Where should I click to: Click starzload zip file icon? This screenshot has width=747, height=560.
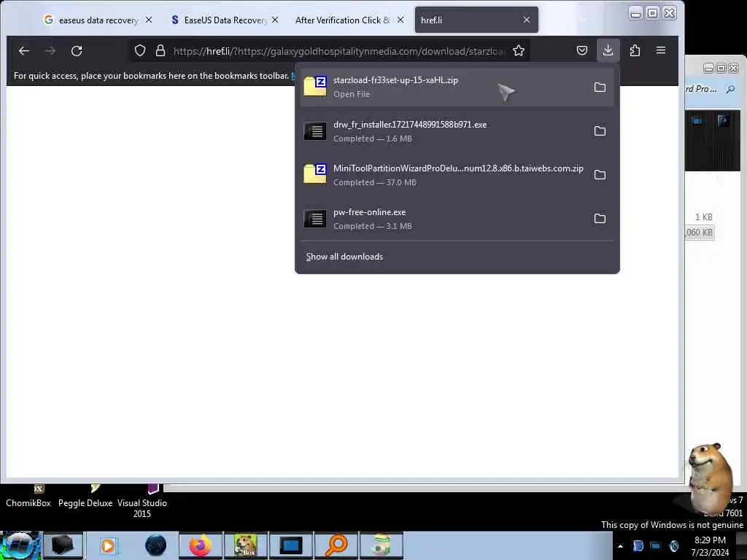315,87
